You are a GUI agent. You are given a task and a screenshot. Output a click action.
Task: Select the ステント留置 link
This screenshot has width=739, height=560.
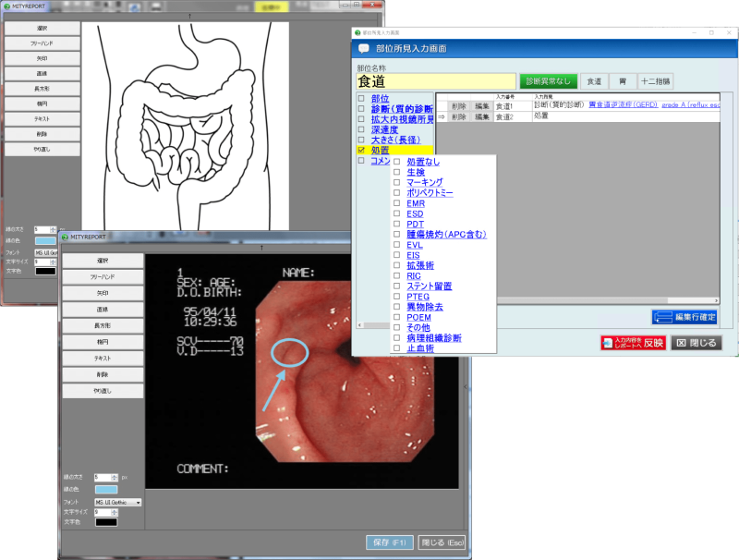[x=430, y=286]
